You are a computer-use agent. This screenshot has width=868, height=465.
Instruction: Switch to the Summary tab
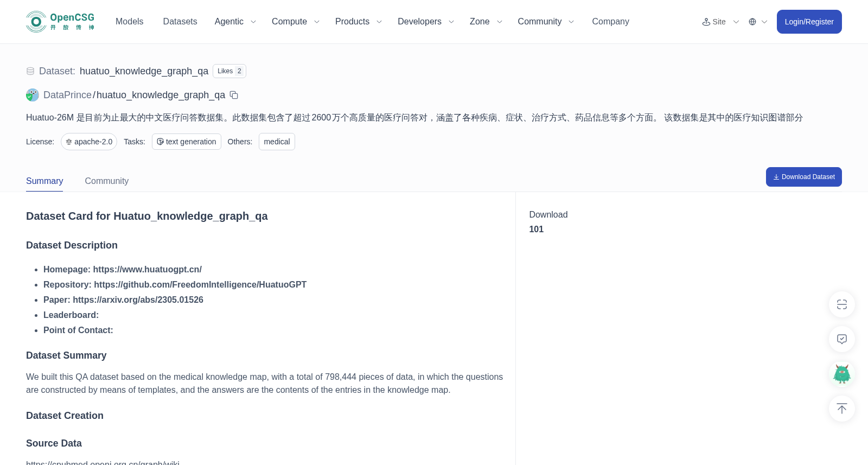[x=44, y=181]
